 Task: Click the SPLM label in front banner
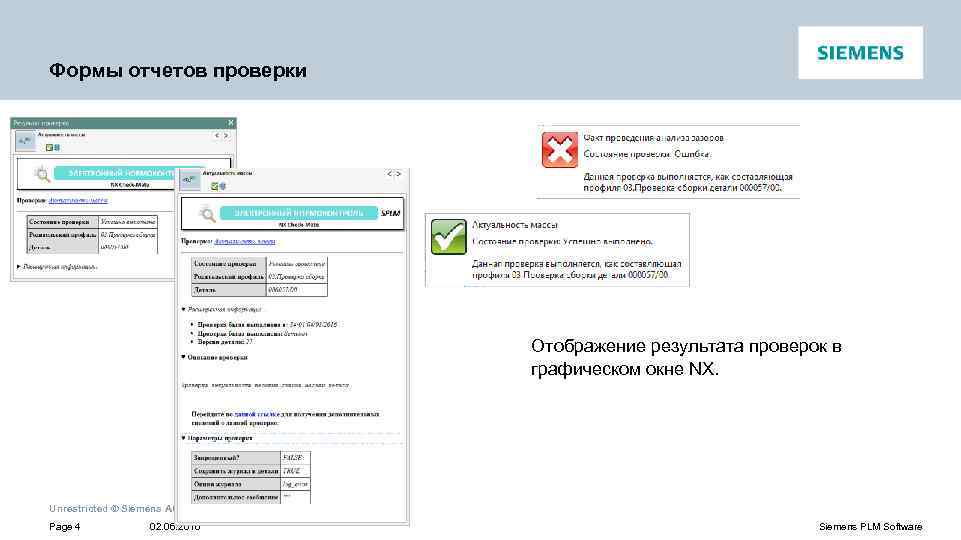click(x=390, y=213)
